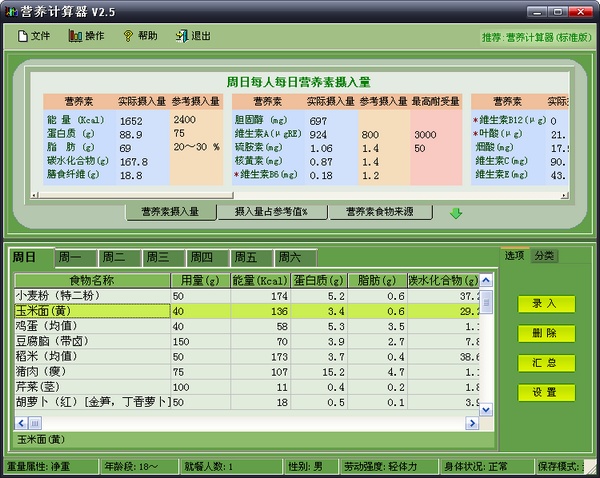600x478 pixels.
Task: Click the 录入 button
Action: (546, 304)
